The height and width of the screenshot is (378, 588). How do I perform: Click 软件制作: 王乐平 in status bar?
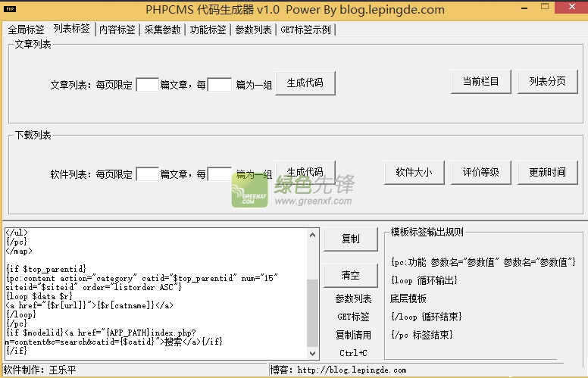pyautogui.click(x=39, y=370)
